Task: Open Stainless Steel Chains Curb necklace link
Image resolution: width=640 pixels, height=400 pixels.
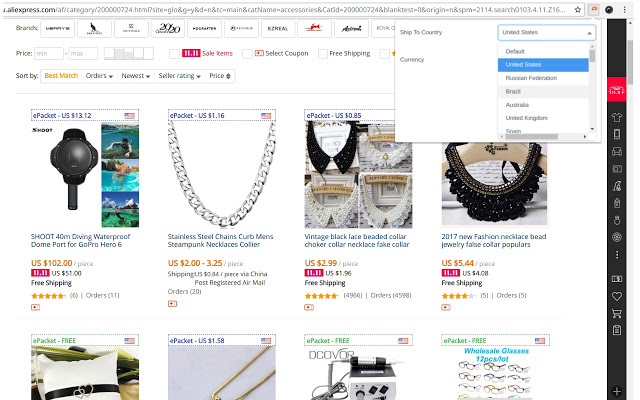Action: (x=220, y=240)
